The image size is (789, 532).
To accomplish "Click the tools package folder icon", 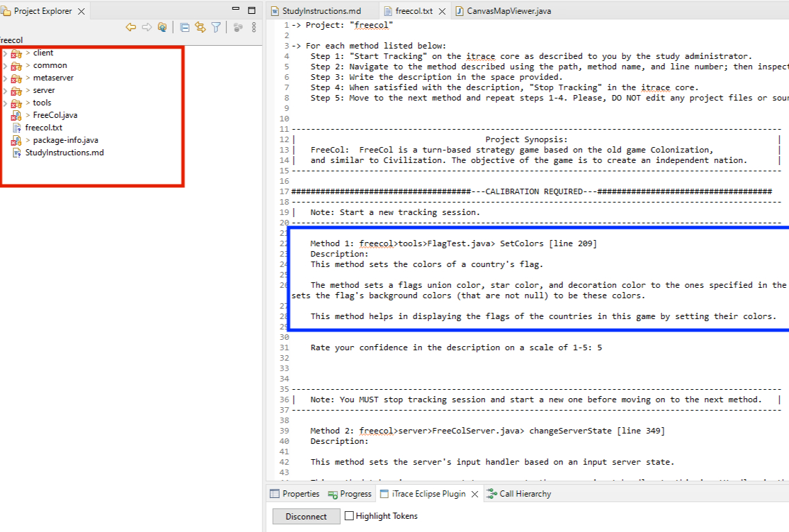I will [16, 103].
